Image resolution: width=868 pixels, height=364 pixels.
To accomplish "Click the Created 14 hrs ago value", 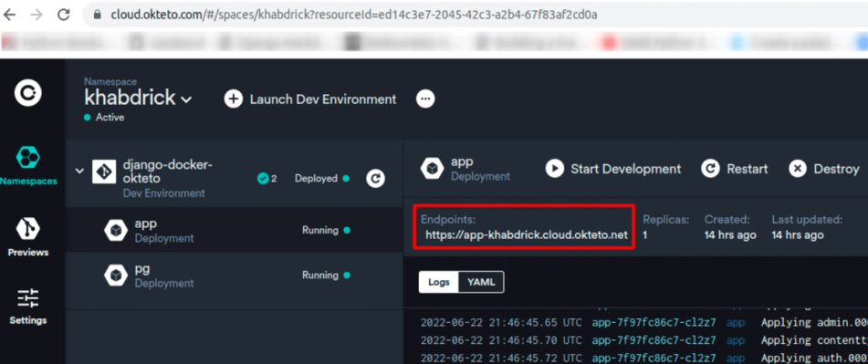I will (730, 235).
